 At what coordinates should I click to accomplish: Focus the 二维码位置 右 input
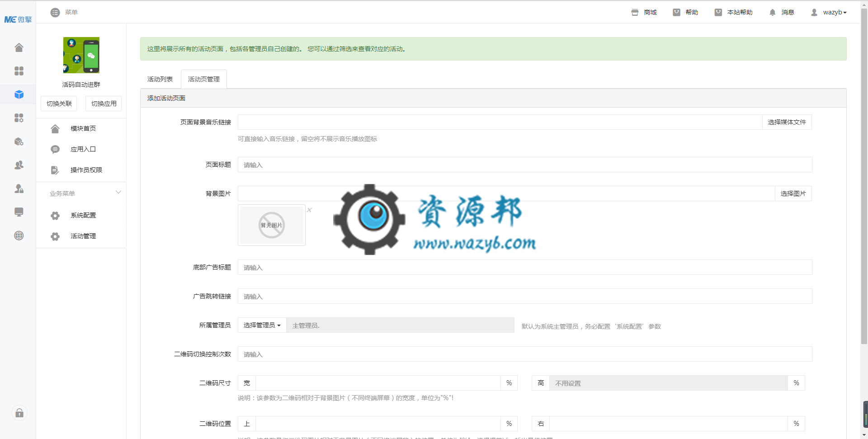pos(669,424)
